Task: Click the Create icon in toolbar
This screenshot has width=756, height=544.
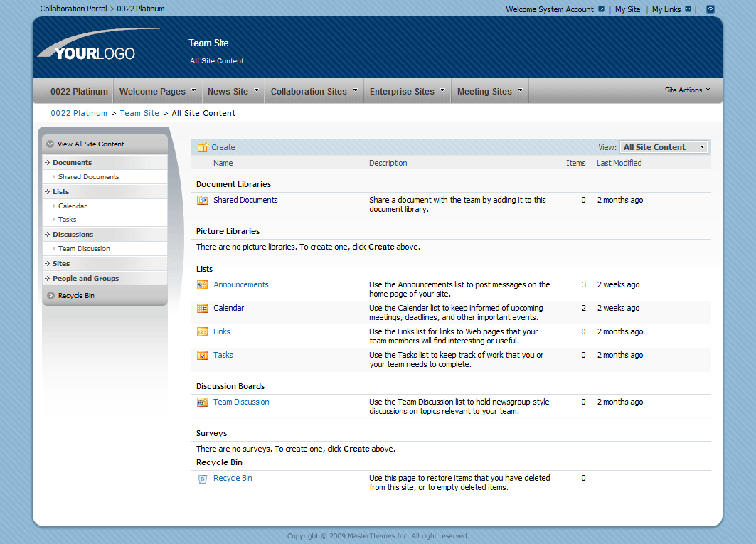Action: pyautogui.click(x=203, y=148)
